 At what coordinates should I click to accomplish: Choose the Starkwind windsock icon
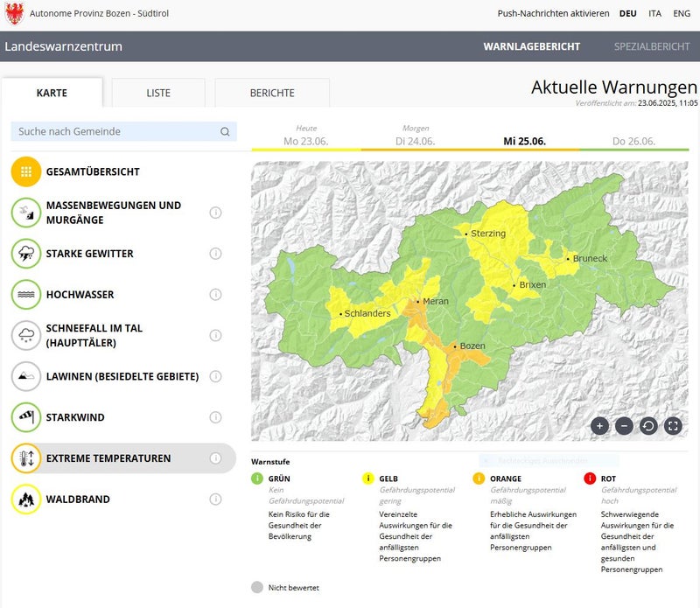pyautogui.click(x=26, y=417)
